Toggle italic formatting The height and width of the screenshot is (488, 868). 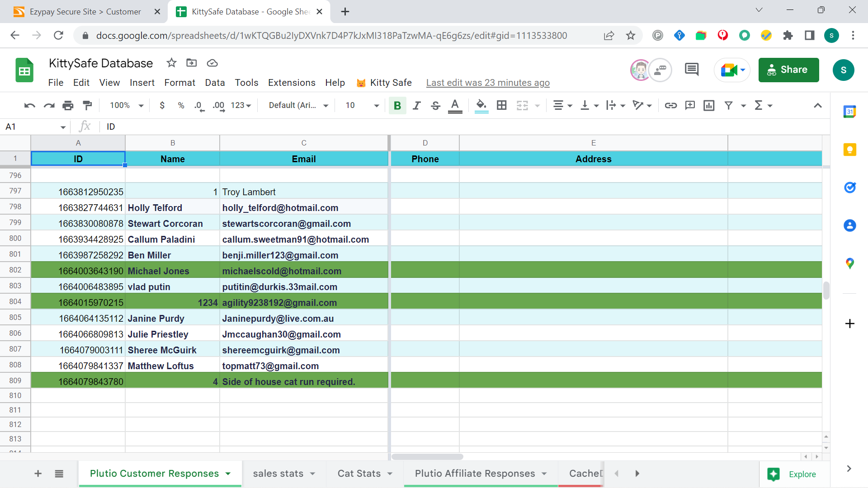pyautogui.click(x=416, y=105)
